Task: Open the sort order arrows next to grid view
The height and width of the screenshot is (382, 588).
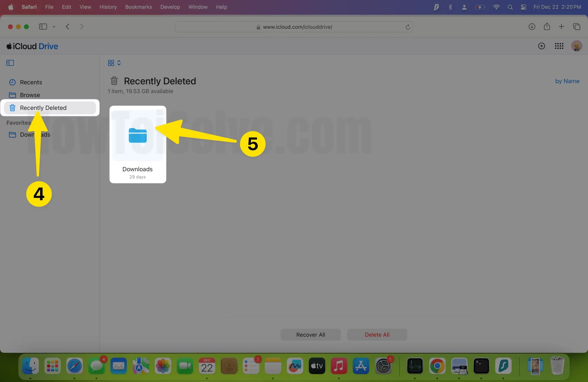Action: [x=119, y=63]
